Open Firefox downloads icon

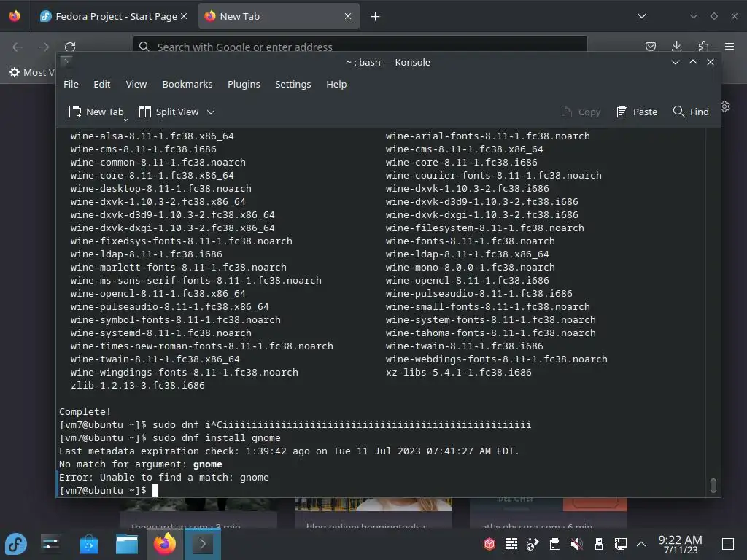676,46
